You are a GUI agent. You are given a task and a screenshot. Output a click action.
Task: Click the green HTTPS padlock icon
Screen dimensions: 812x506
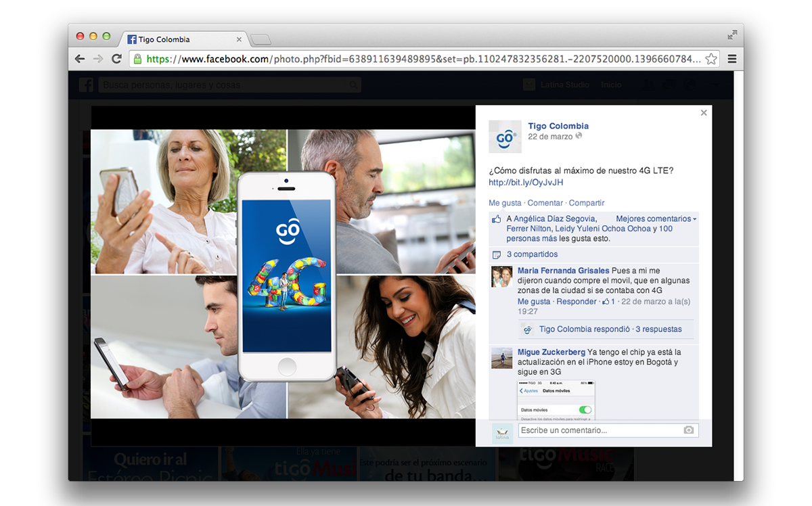(x=137, y=59)
